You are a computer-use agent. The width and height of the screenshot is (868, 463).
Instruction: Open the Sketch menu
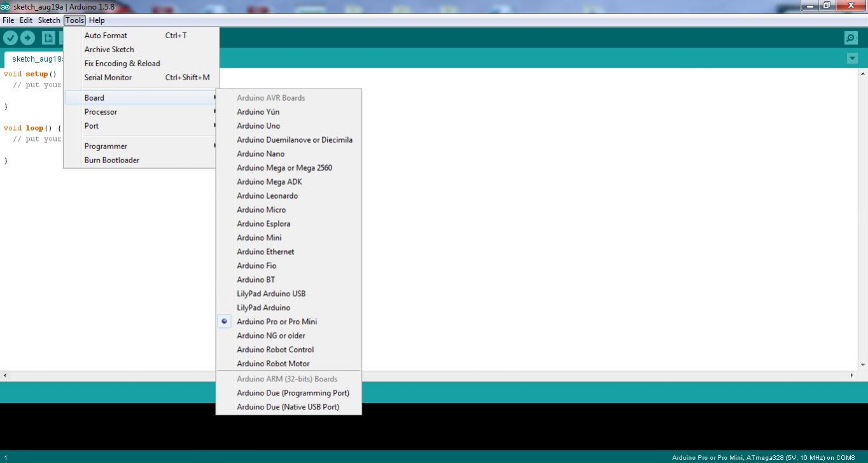click(x=49, y=20)
